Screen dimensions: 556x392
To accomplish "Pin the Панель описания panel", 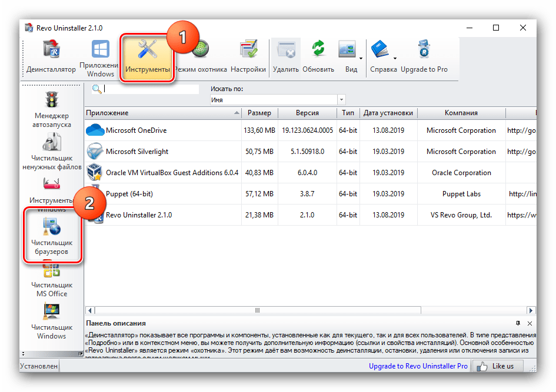I will 518,323.
